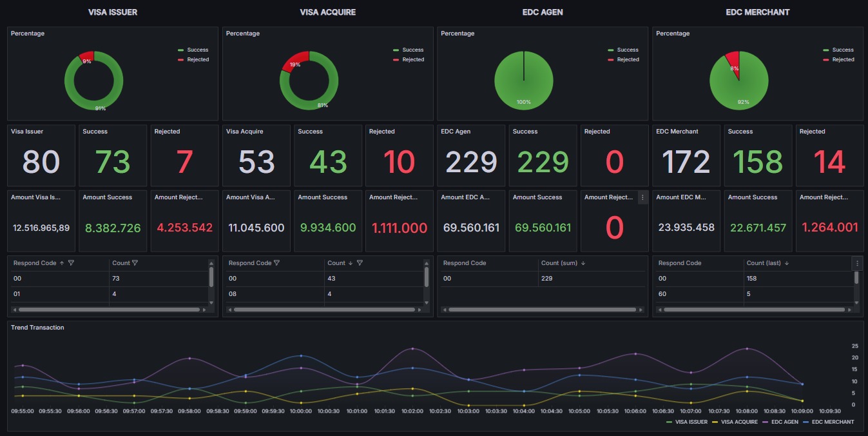Click the VISA ACQUIRE section heading
The height and width of the screenshot is (436, 868).
pos(327,12)
